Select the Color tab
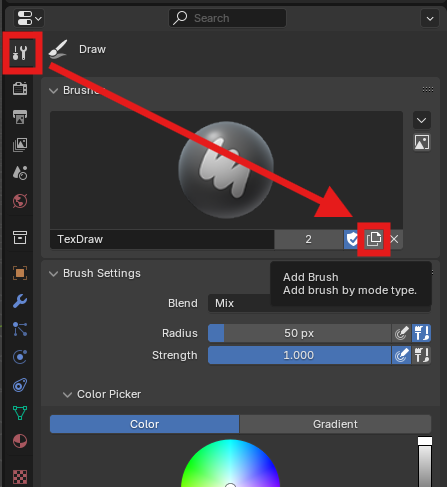Image resolution: width=447 pixels, height=487 pixels. (x=144, y=424)
